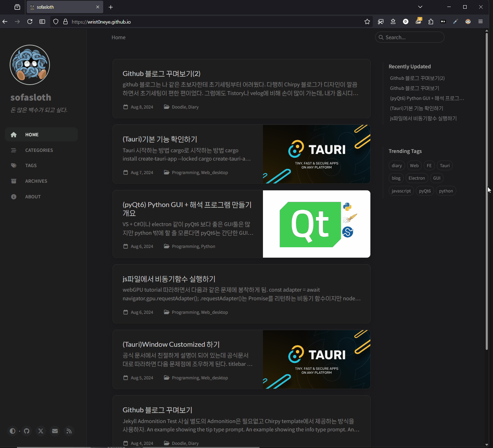Viewport: 493px width, 448px height.
Task: Open TAGS in the sidebar
Action: click(x=42, y=165)
